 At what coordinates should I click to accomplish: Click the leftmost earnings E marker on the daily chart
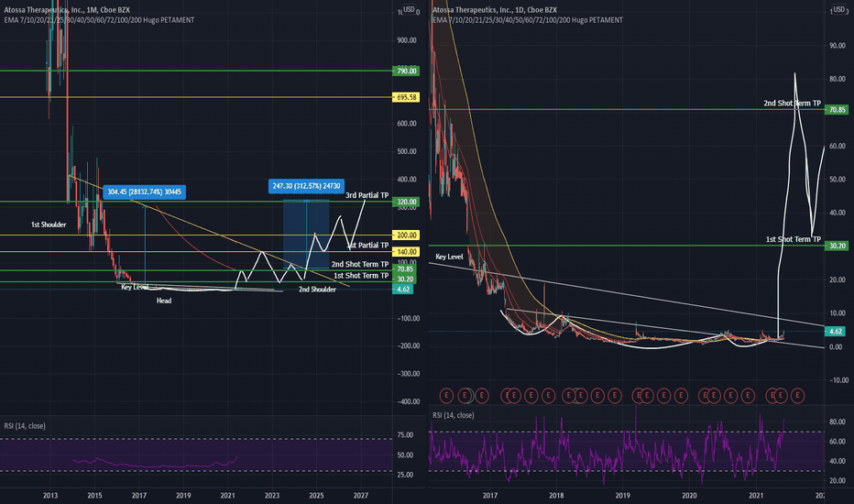(446, 395)
